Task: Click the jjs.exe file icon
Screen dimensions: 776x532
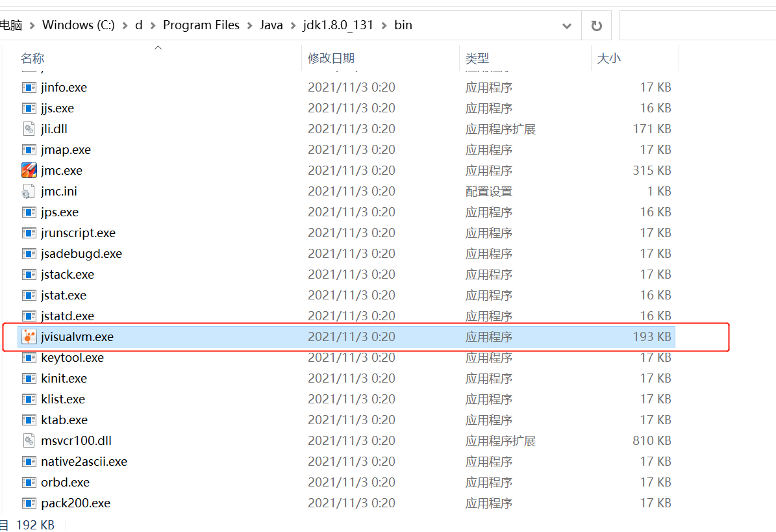Action: coord(29,108)
